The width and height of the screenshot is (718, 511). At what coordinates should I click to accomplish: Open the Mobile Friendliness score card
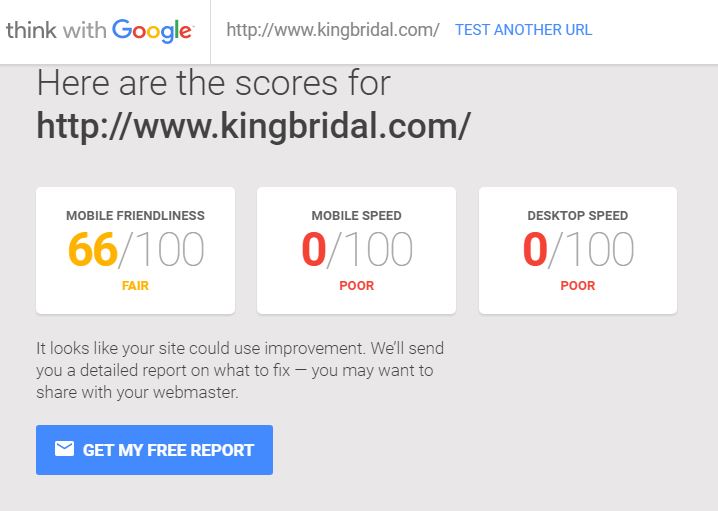point(136,250)
